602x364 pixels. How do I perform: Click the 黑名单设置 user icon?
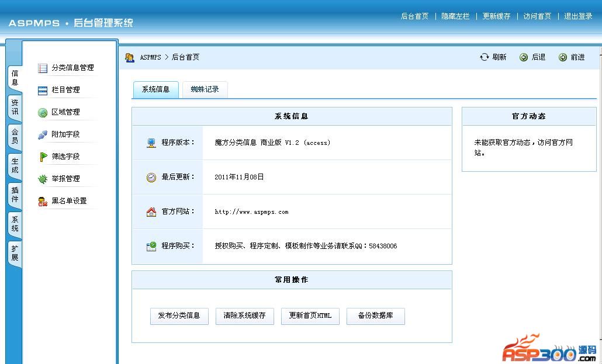click(43, 201)
